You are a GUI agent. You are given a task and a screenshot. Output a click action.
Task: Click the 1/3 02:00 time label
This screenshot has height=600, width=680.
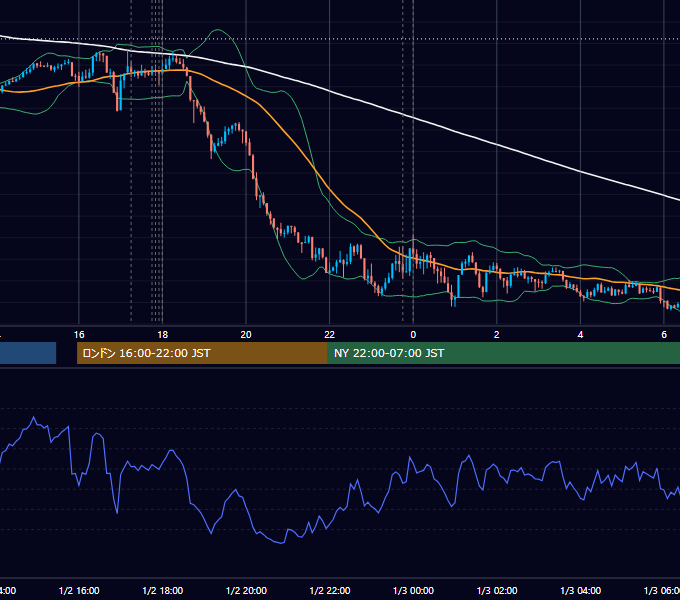pos(497,590)
